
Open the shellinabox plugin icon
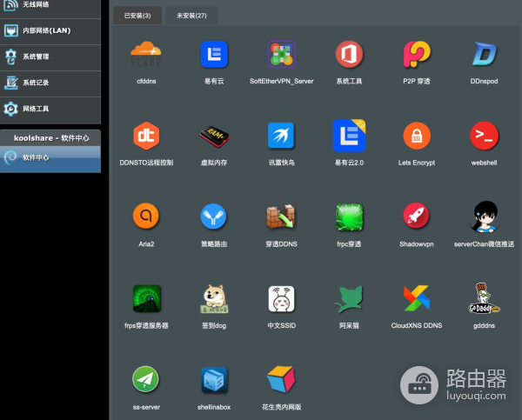(214, 379)
